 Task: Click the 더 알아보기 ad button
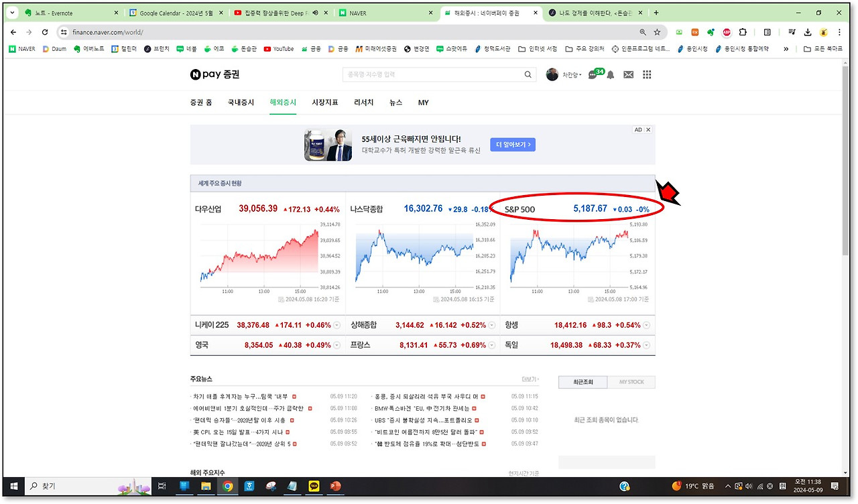[x=513, y=144]
